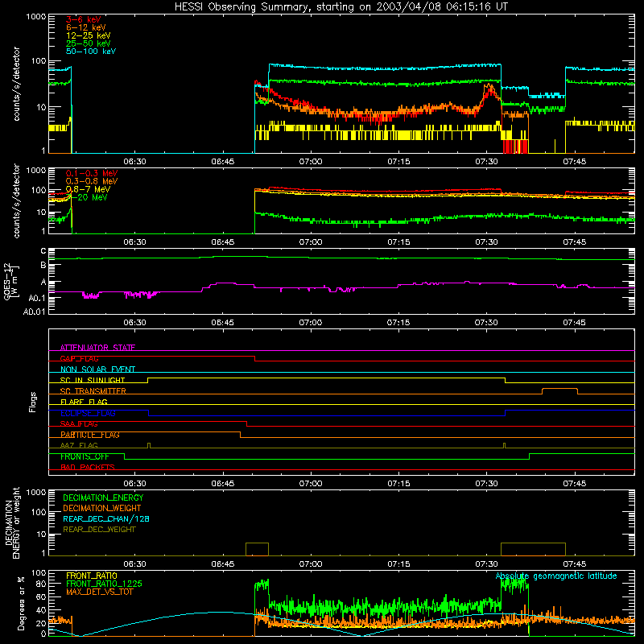The image size is (644, 644).
Task: Click the HESSI Observing Summary title text
Action: (341, 7)
